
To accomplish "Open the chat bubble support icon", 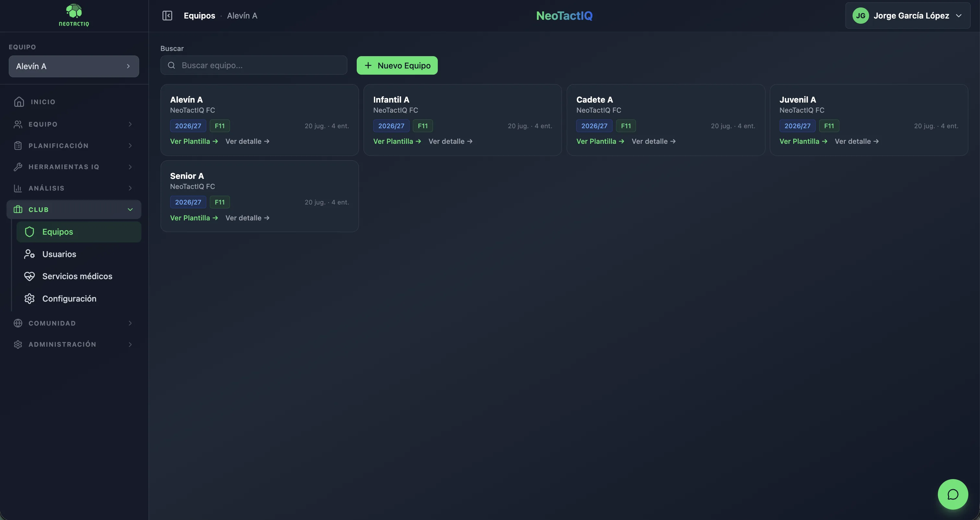I will [x=953, y=494].
